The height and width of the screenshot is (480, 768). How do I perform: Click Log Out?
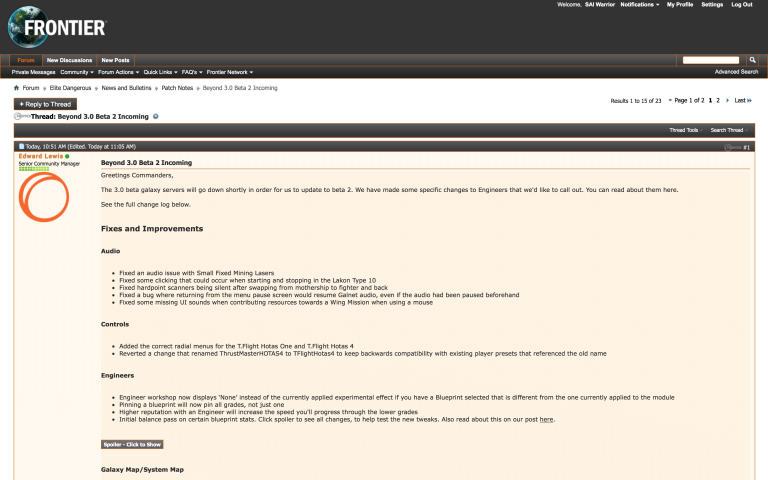[x=742, y=4]
